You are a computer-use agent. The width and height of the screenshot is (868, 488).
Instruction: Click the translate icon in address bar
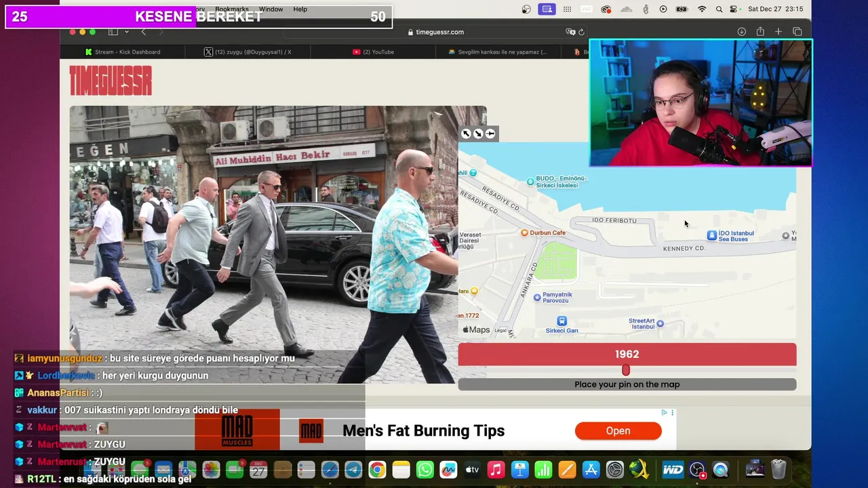pos(570,32)
